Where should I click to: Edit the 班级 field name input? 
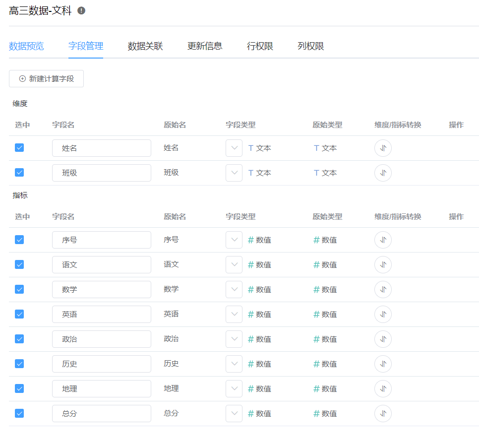[102, 173]
